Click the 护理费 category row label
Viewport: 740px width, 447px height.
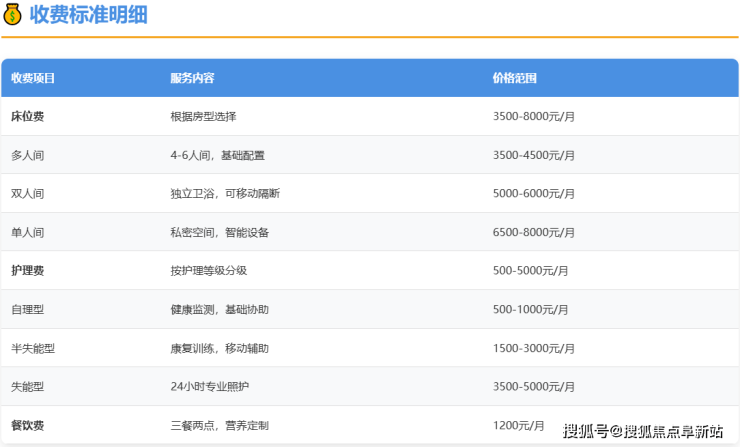point(27,271)
